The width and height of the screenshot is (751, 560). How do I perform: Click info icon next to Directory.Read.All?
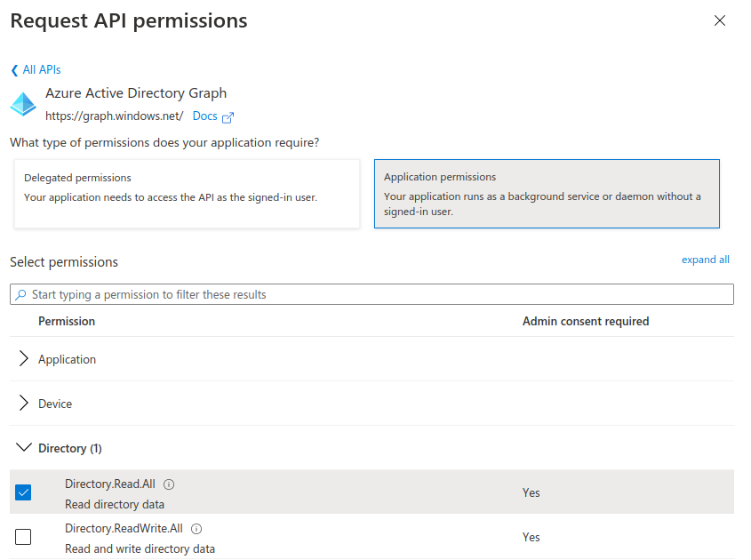[169, 484]
